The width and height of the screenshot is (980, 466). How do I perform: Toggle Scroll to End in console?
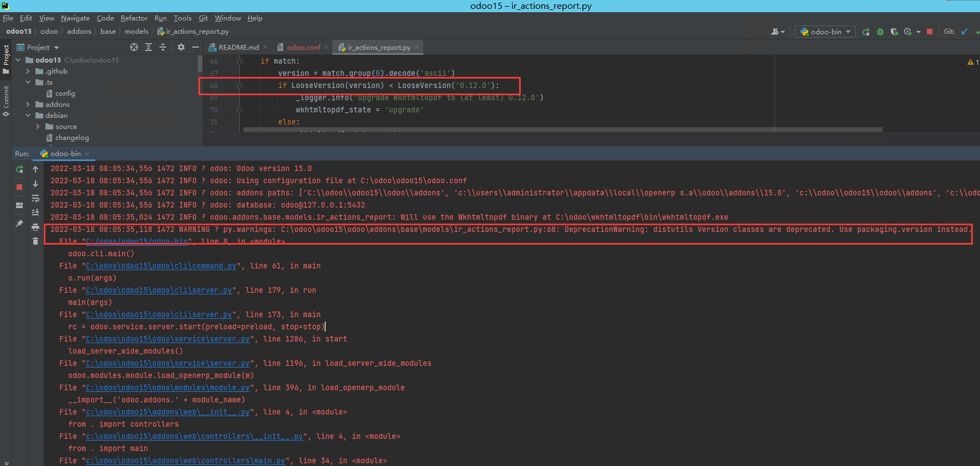point(35,213)
